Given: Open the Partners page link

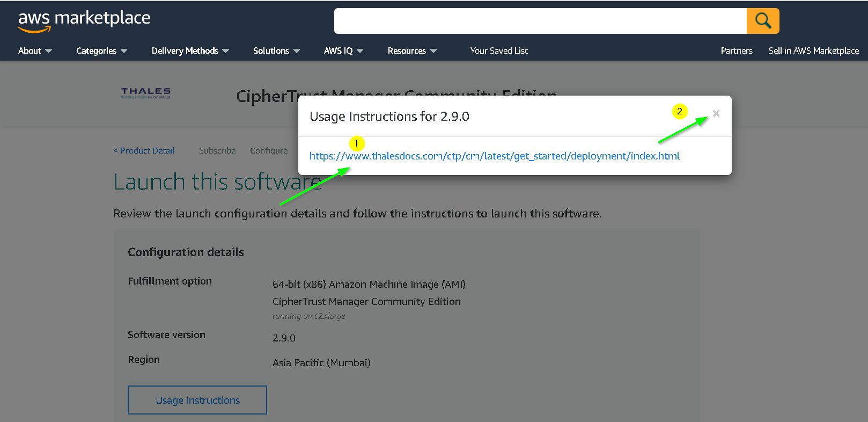Looking at the screenshot, I should (x=737, y=50).
